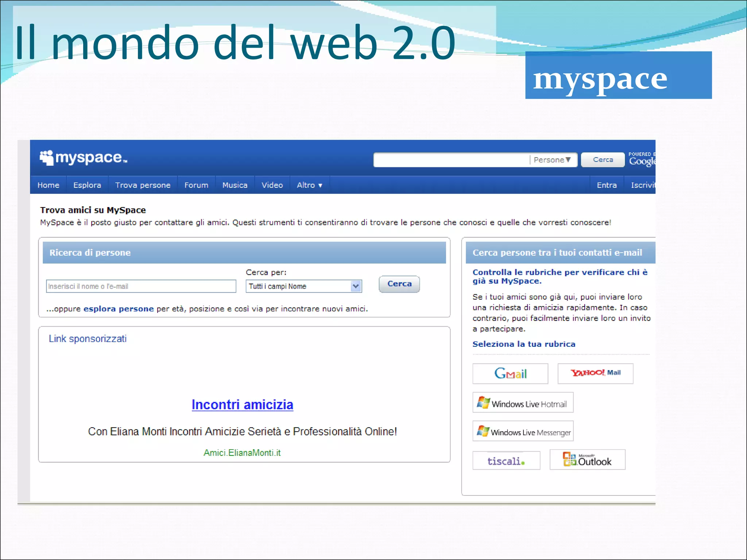Click the Entra login link

click(x=607, y=185)
